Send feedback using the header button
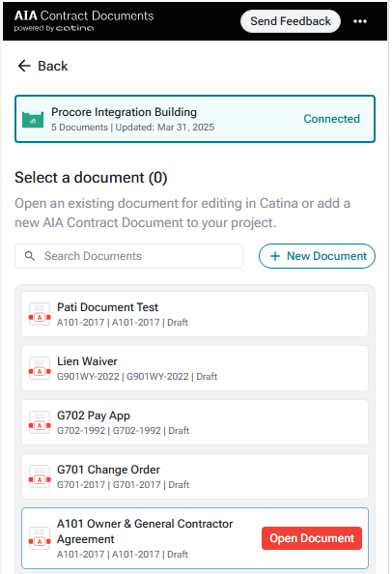 point(291,21)
